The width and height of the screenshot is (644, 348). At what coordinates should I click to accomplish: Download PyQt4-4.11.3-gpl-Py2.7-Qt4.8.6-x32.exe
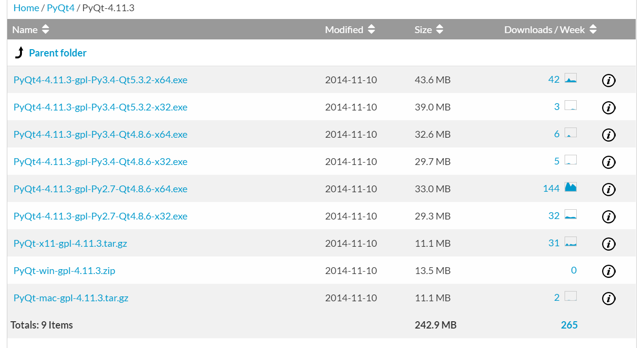tap(100, 216)
